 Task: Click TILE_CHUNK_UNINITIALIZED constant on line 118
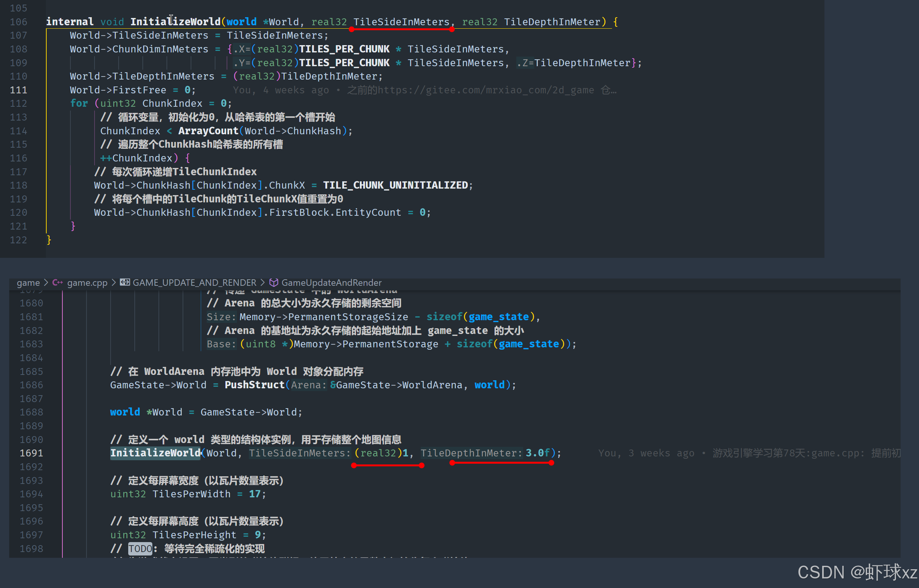[395, 185]
